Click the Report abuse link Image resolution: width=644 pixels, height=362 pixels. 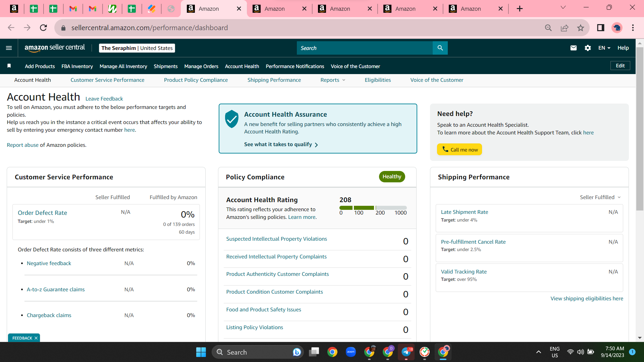pyautogui.click(x=23, y=145)
